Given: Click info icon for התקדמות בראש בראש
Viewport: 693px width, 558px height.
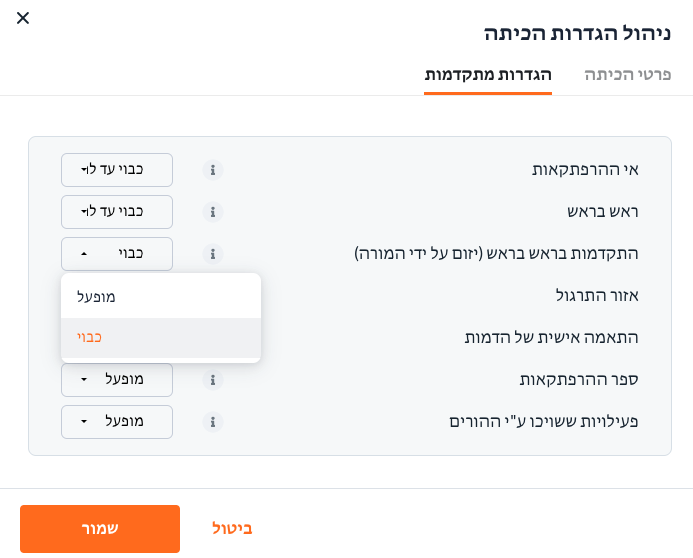Looking at the screenshot, I should click(x=213, y=254).
